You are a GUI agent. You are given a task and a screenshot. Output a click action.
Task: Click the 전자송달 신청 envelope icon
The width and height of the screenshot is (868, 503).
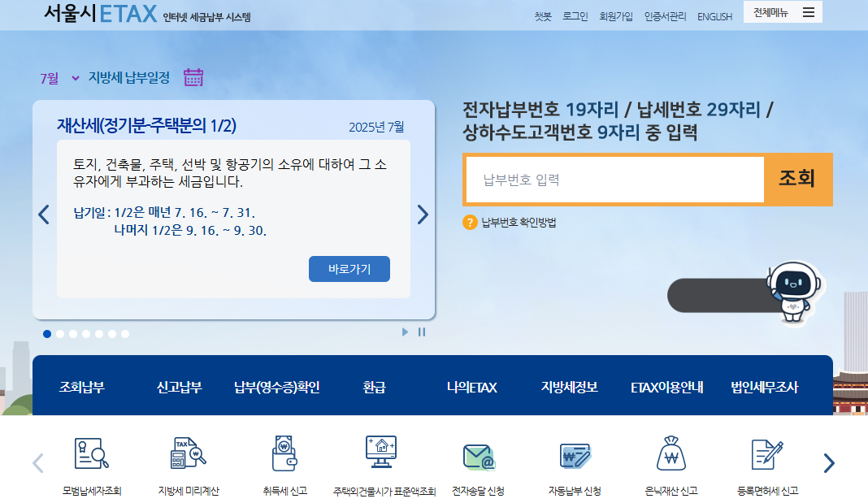(478, 457)
